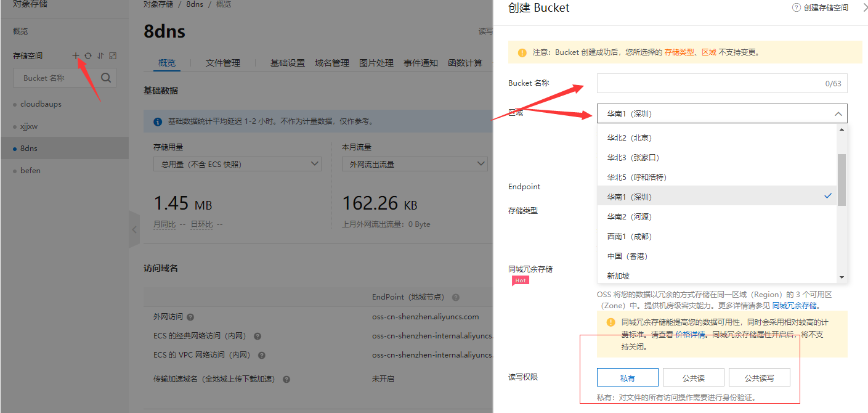Click the question mark icon by 创建存储空间

(x=797, y=8)
